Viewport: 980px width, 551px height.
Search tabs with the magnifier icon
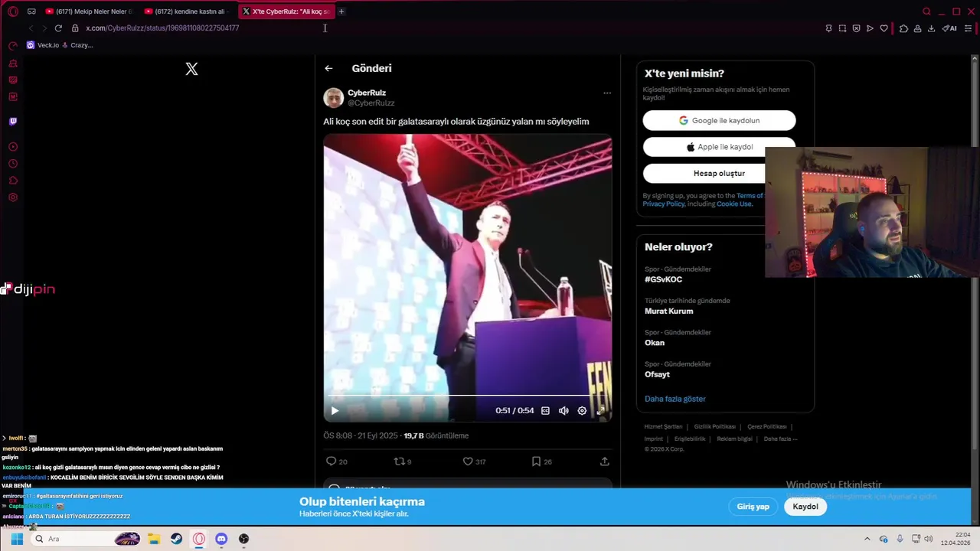point(926,11)
